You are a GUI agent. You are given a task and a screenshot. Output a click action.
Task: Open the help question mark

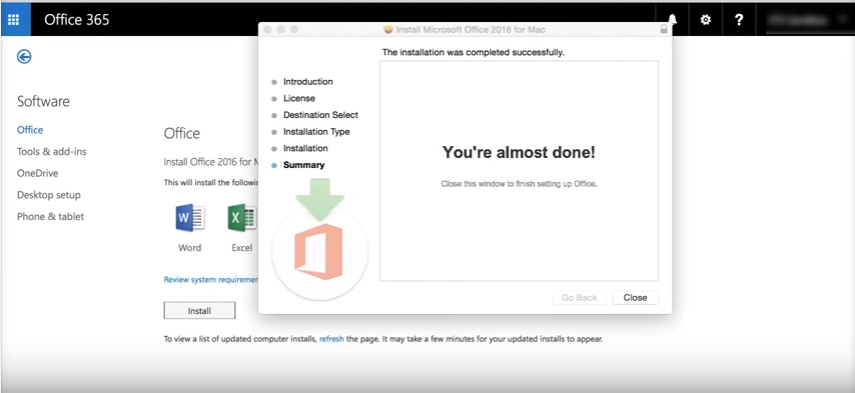pyautogui.click(x=738, y=20)
